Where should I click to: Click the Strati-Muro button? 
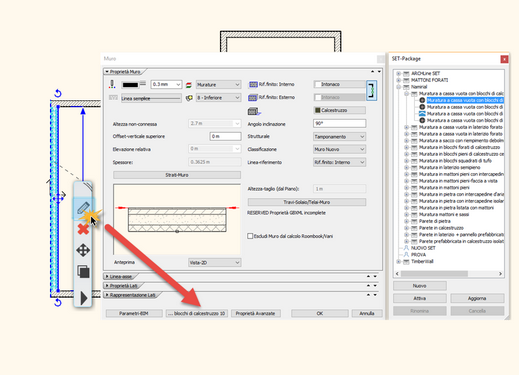[x=177, y=175]
